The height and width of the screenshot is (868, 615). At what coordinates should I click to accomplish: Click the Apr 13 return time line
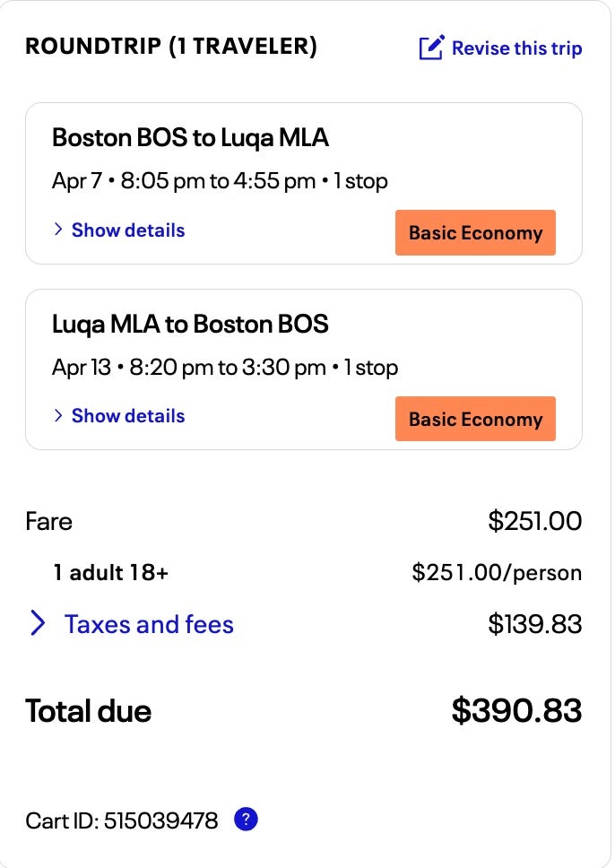pyautogui.click(x=225, y=368)
